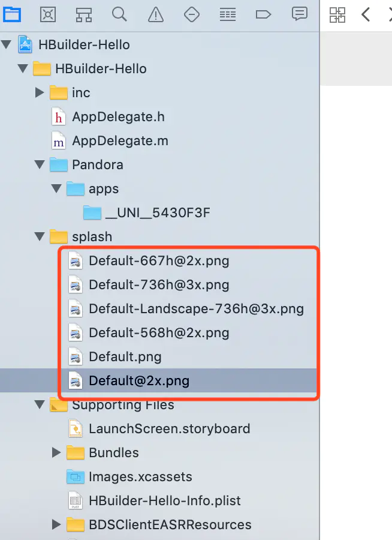The height and width of the screenshot is (540, 392).
Task: Expand the inc folder
Action: [x=40, y=92]
